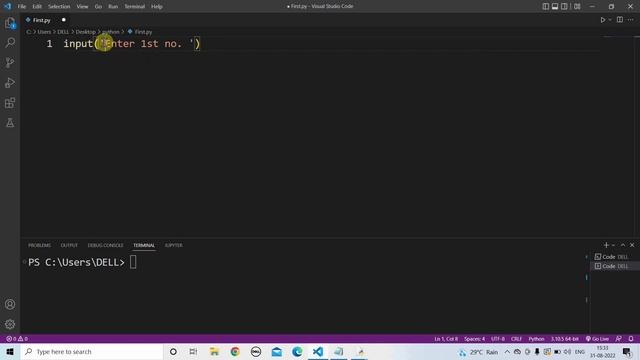Switch to the Output panel tab

pos(69,245)
